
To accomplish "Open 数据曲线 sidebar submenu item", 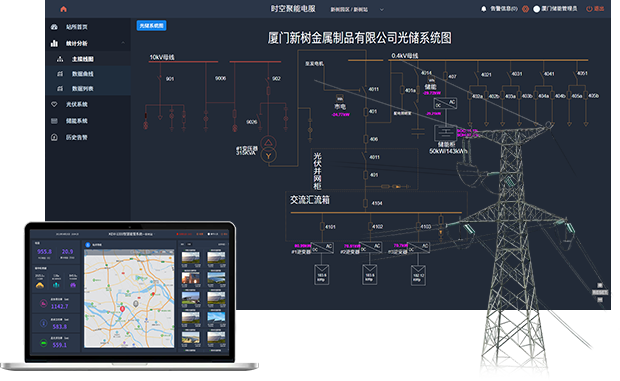I will tap(83, 74).
